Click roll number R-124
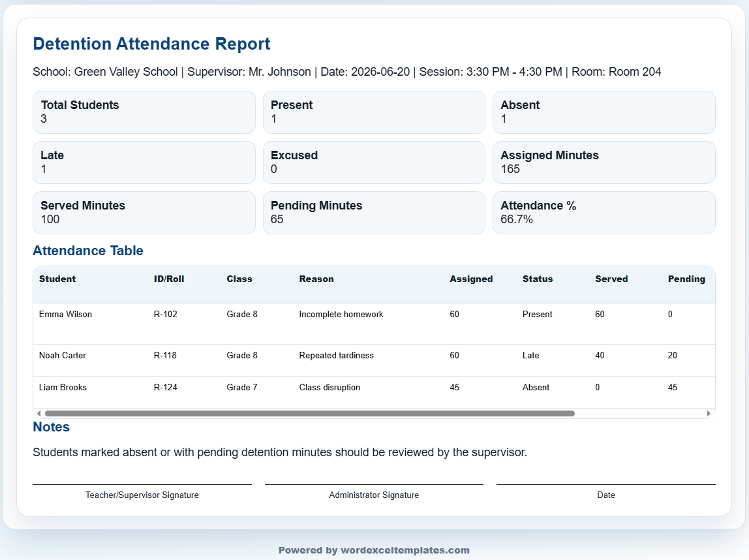Screen dimensions: 749x560 pyautogui.click(x=165, y=387)
